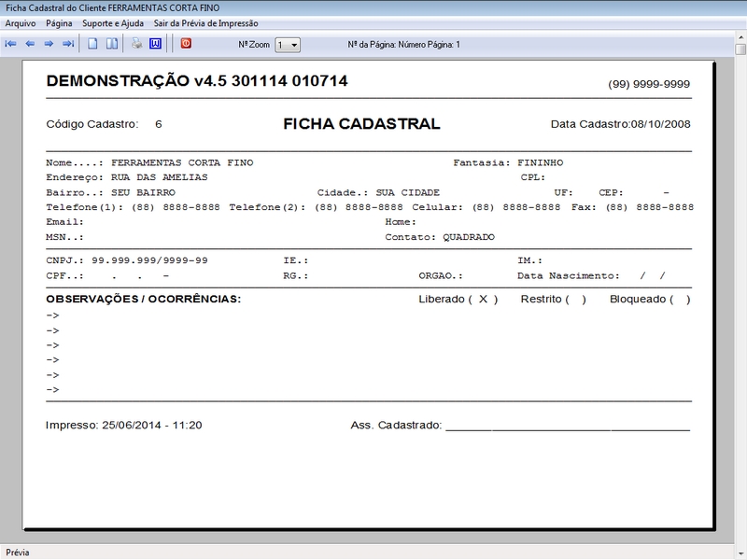Image resolution: width=747 pixels, height=560 pixels.
Task: Open the Nº Zoom dropdown
Action: 288,45
